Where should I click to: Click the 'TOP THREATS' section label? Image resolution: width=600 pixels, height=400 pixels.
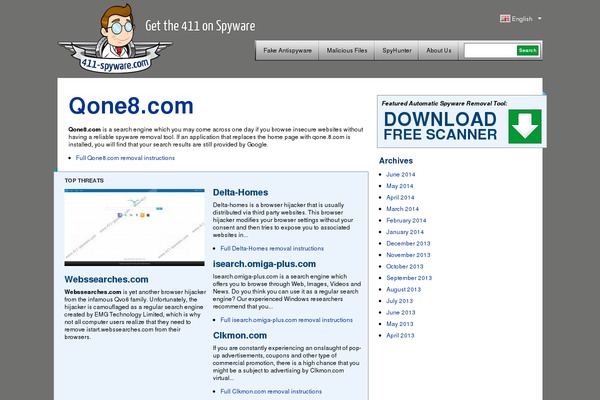click(x=84, y=180)
